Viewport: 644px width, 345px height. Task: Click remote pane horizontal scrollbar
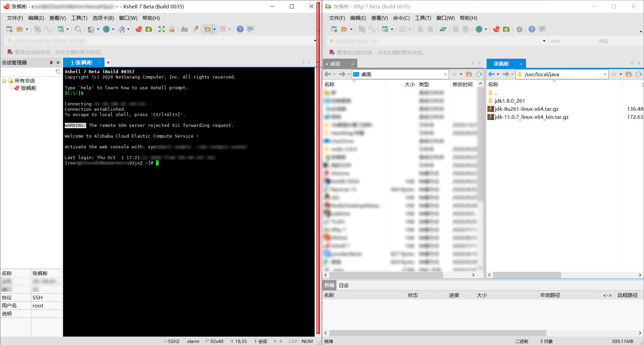(527, 275)
